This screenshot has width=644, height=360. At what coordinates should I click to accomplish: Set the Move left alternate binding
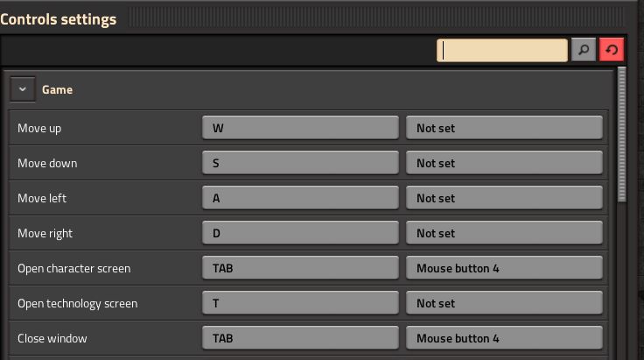[x=504, y=198]
